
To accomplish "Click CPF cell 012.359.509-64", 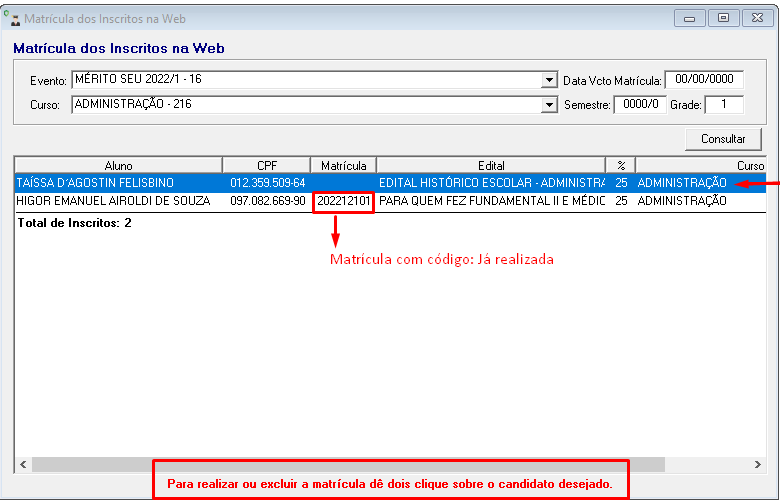I will pyautogui.click(x=268, y=183).
